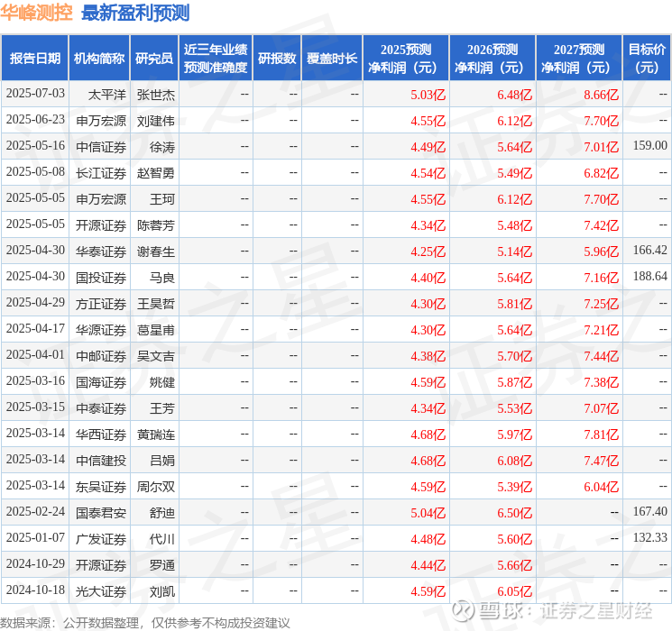Screen dimensions: 672x631
Task: Select the 2026预测净利润 column header
Action: 492,59
